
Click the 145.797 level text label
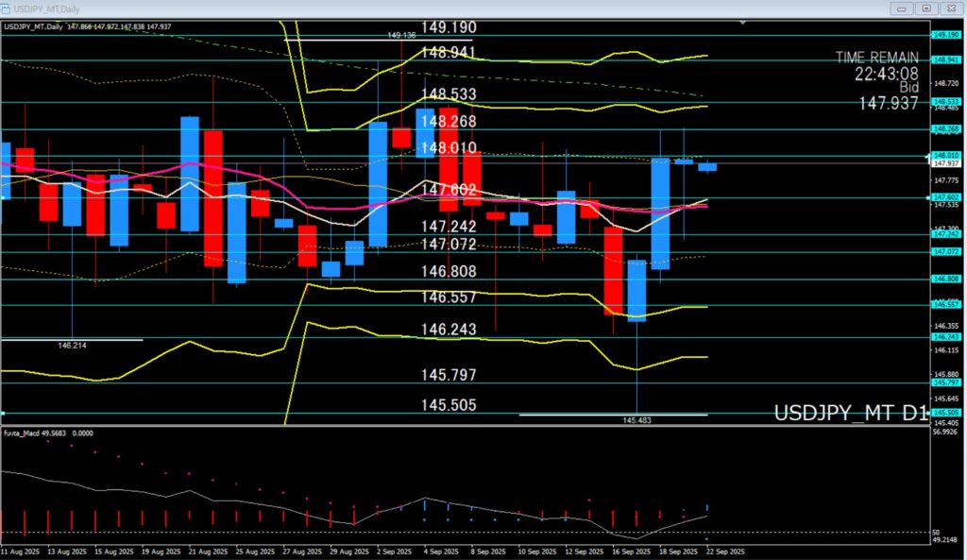coord(449,376)
